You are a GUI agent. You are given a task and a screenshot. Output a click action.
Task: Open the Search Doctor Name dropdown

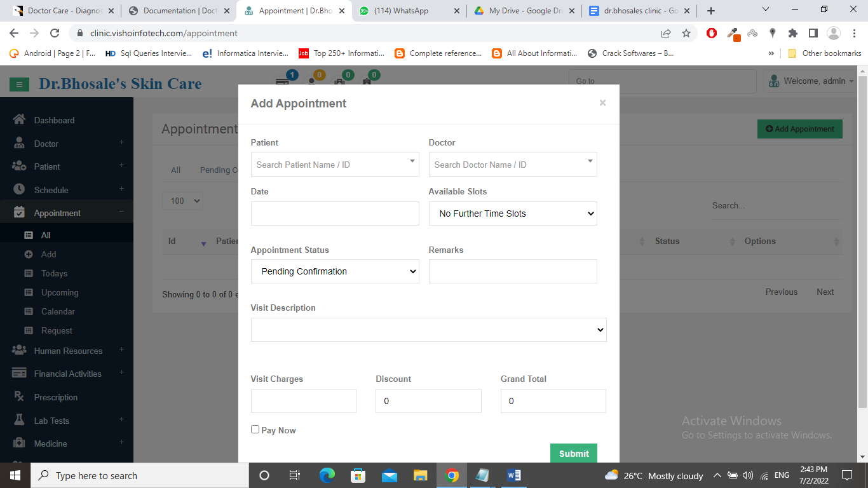point(513,165)
